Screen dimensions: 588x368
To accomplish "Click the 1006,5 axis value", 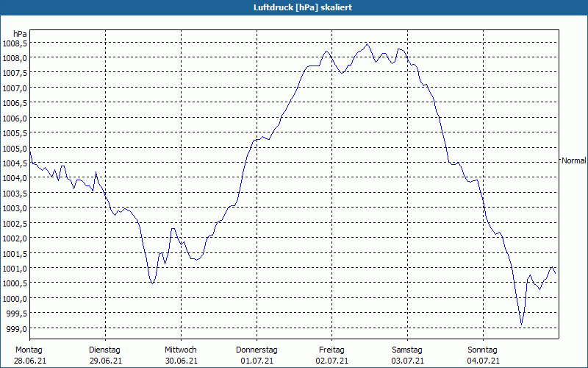I will [x=15, y=103].
